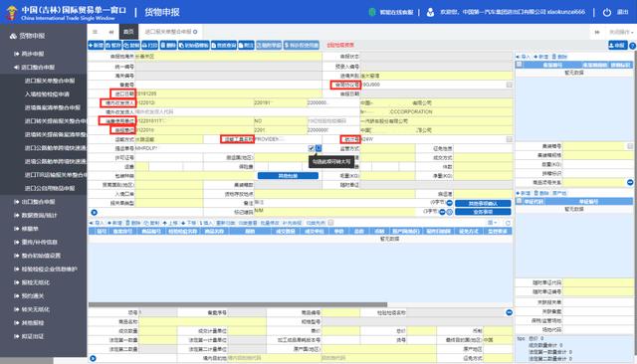Click blue refresh icon beside uppercase checkbox
637x364 pixels.
point(318,148)
